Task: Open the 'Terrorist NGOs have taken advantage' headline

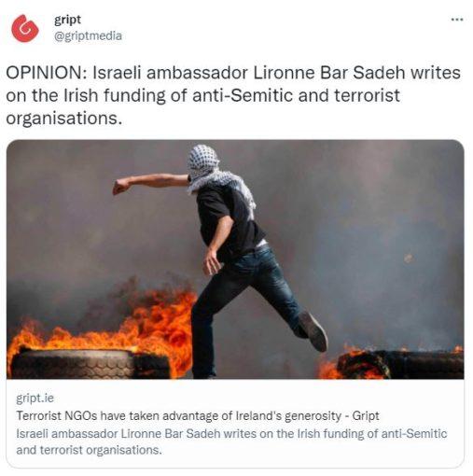Action: [198, 415]
